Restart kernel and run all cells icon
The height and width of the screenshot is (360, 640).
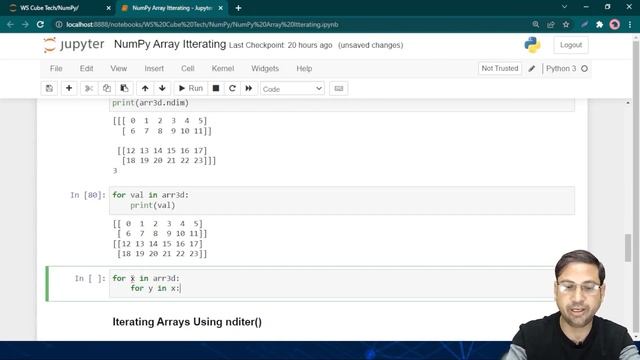pyautogui.click(x=249, y=89)
